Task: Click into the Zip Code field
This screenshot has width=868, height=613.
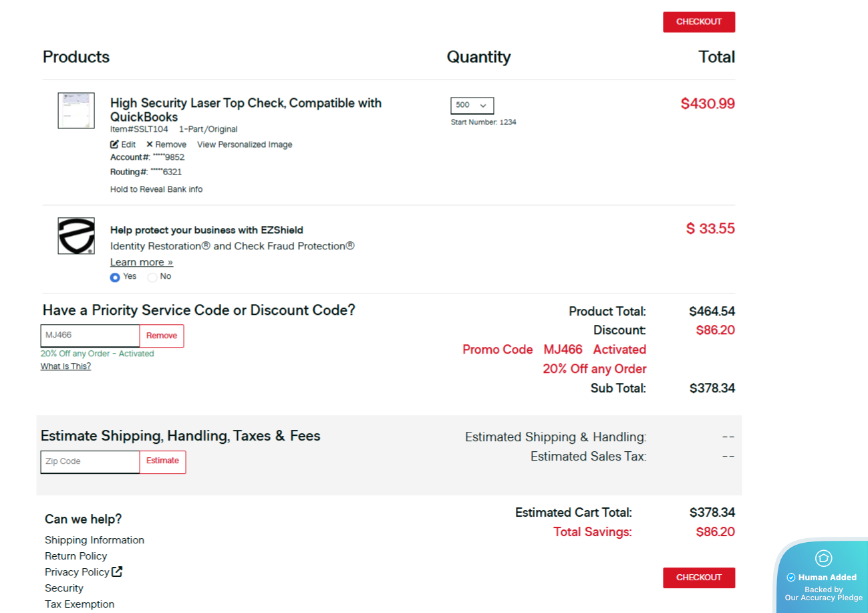Action: click(x=90, y=462)
